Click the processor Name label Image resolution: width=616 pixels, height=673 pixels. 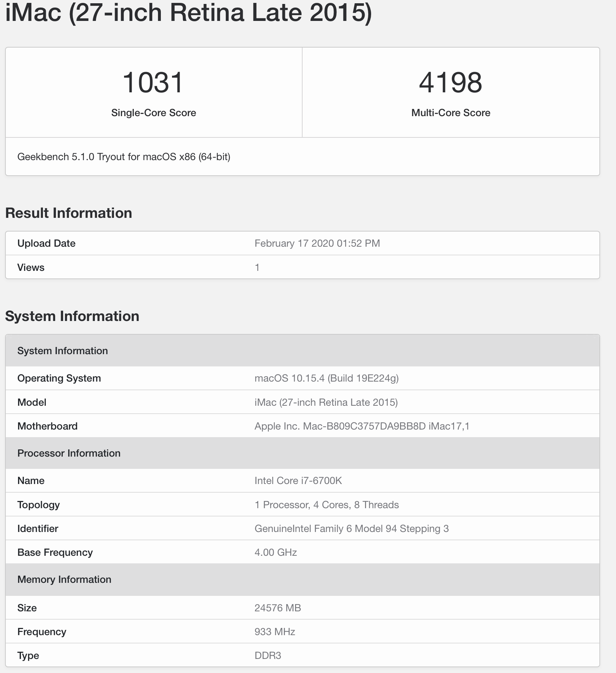(31, 481)
